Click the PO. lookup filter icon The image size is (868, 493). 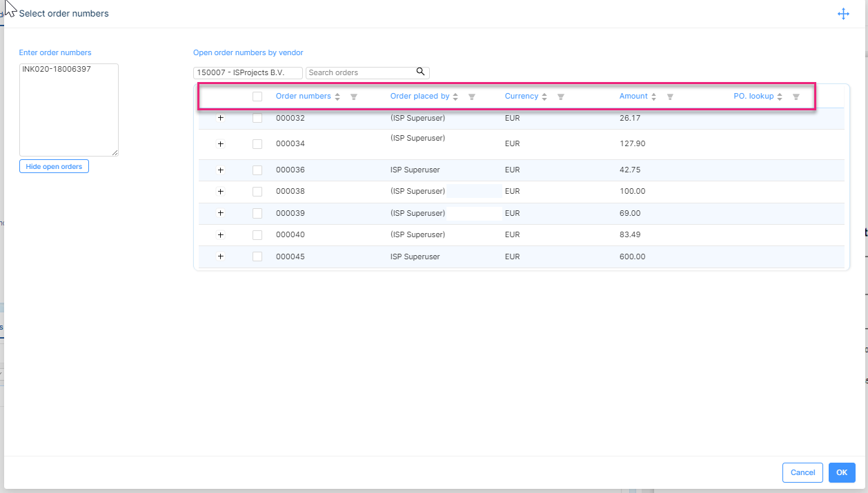point(796,97)
